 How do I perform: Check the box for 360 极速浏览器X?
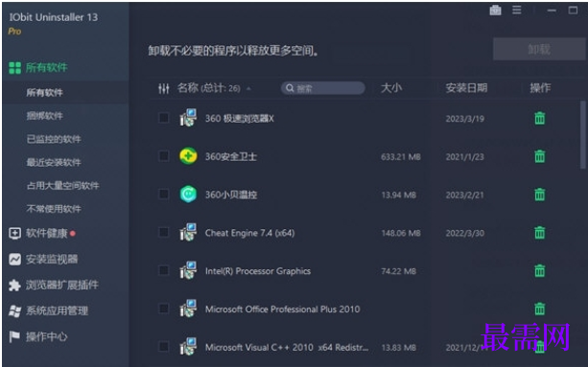pos(163,118)
